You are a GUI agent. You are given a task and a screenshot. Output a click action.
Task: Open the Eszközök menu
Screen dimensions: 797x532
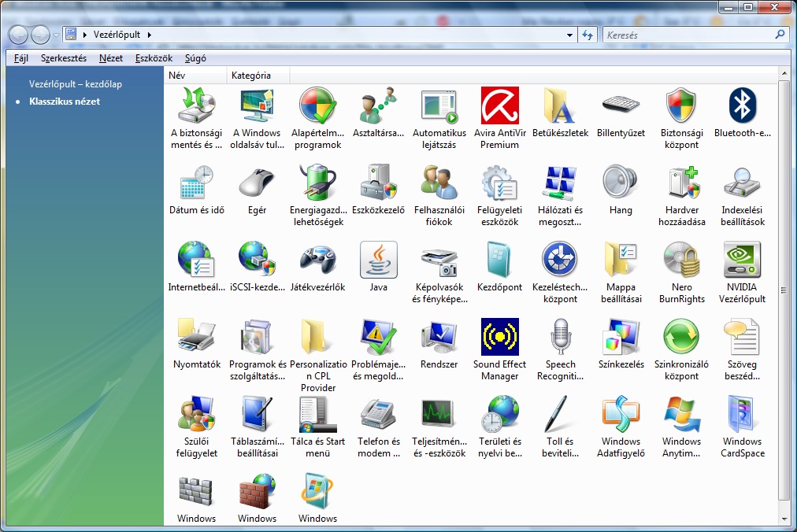[x=154, y=58]
